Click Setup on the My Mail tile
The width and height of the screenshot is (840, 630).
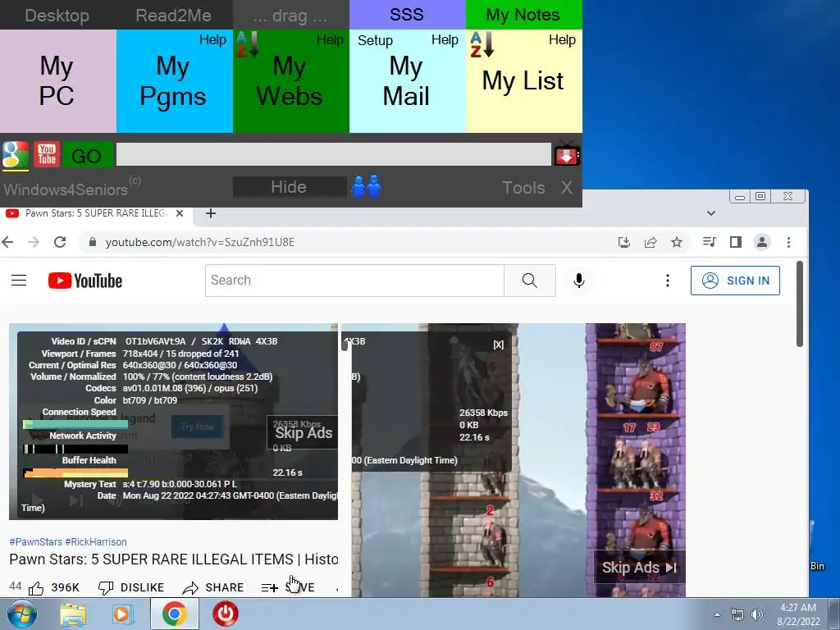pos(375,40)
